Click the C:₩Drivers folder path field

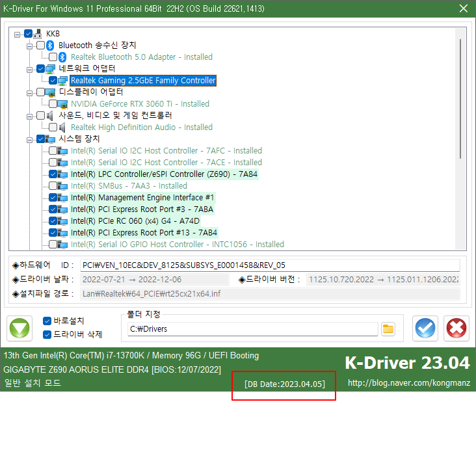pyautogui.click(x=252, y=329)
